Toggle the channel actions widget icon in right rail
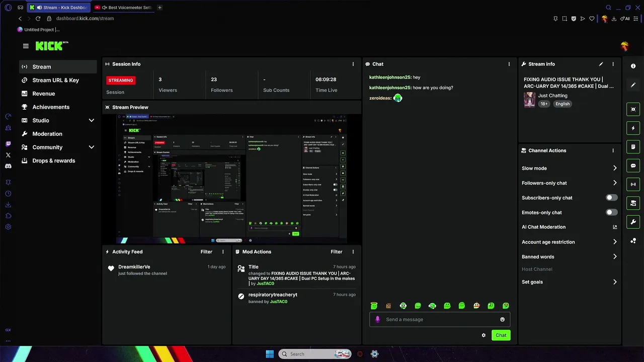This screenshot has width=644, height=362. (x=633, y=203)
